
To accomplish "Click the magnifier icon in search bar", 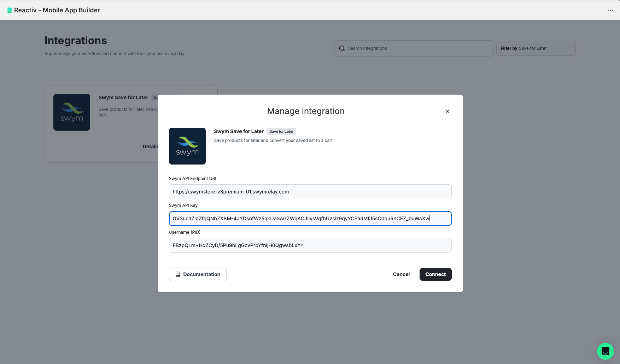I will coord(342,48).
